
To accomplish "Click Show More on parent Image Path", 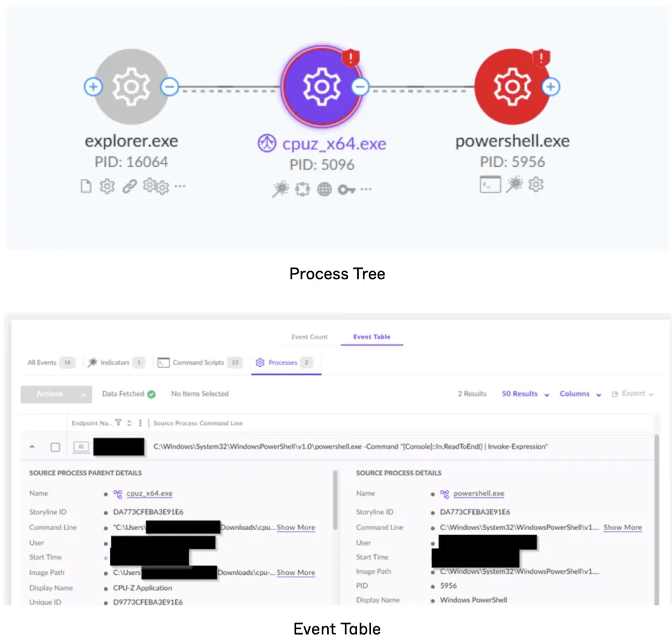I will [296, 572].
